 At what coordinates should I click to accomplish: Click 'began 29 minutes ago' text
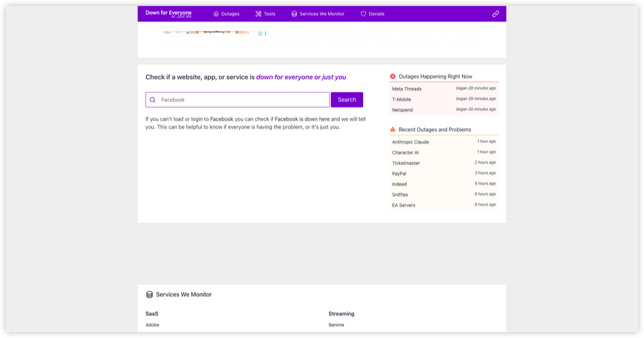coord(476,99)
